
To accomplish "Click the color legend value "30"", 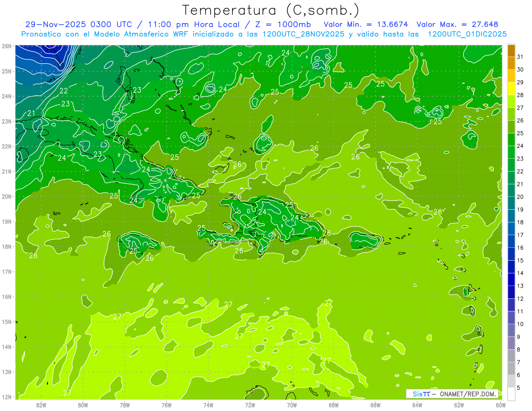I will click(520, 70).
